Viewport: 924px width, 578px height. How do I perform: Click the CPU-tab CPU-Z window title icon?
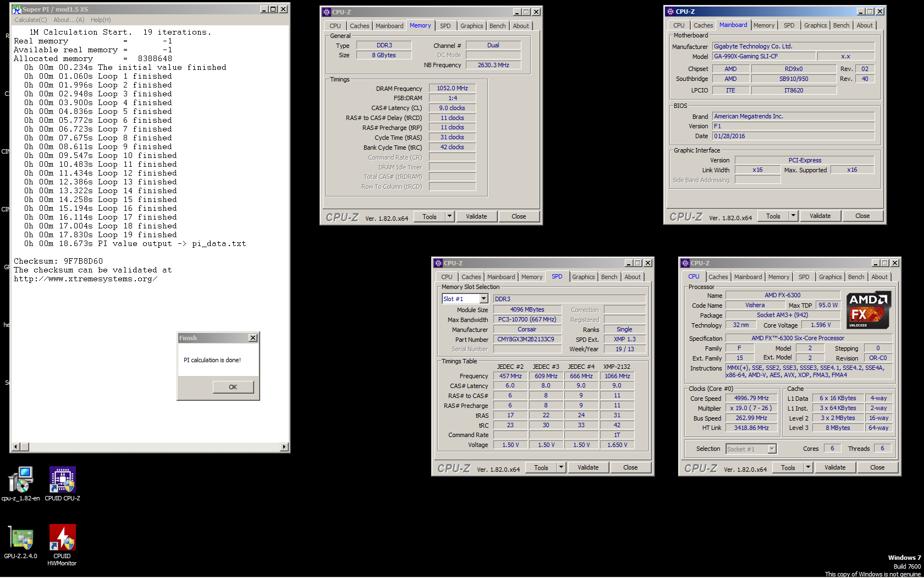(x=685, y=263)
